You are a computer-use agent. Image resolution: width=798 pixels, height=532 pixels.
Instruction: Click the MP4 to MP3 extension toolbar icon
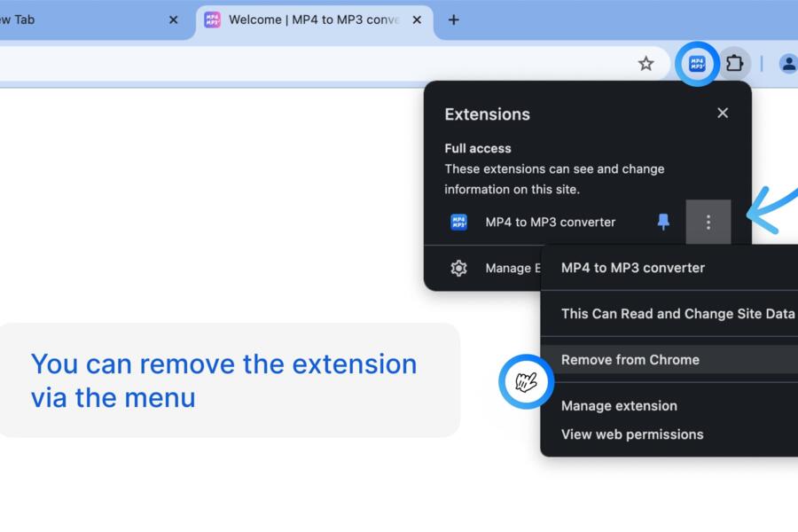pyautogui.click(x=697, y=64)
